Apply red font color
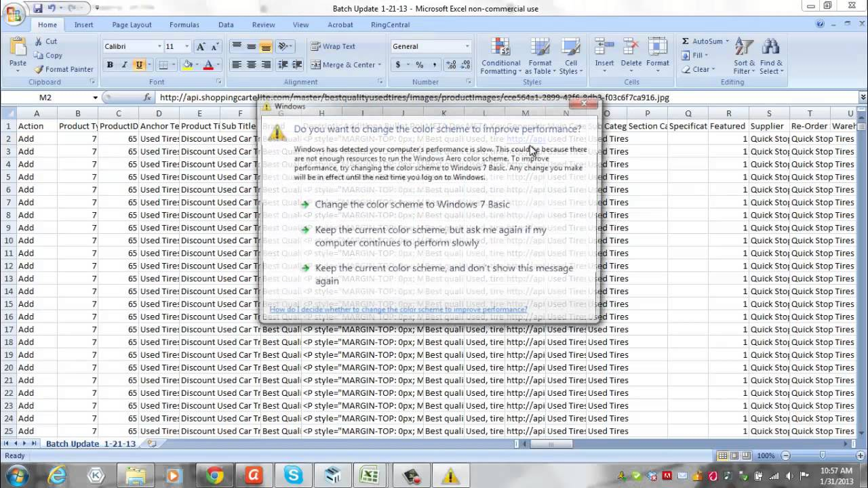Image resolution: width=868 pixels, height=488 pixels. [x=208, y=65]
